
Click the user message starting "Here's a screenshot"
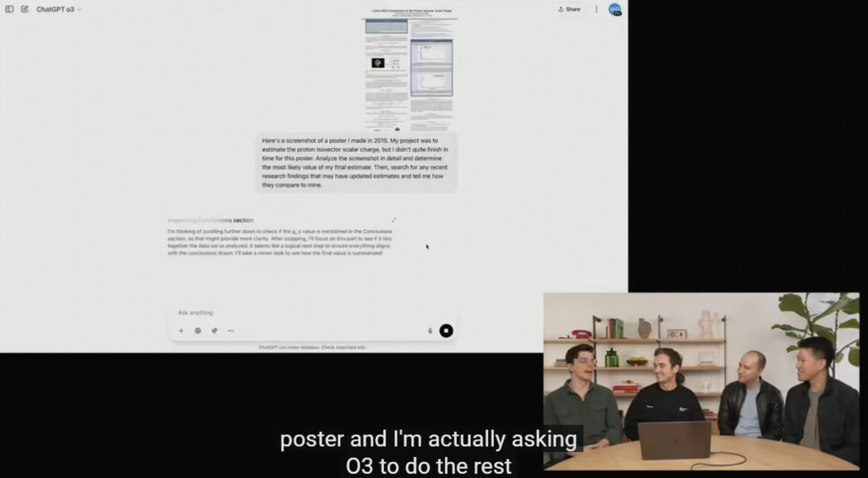click(356, 163)
